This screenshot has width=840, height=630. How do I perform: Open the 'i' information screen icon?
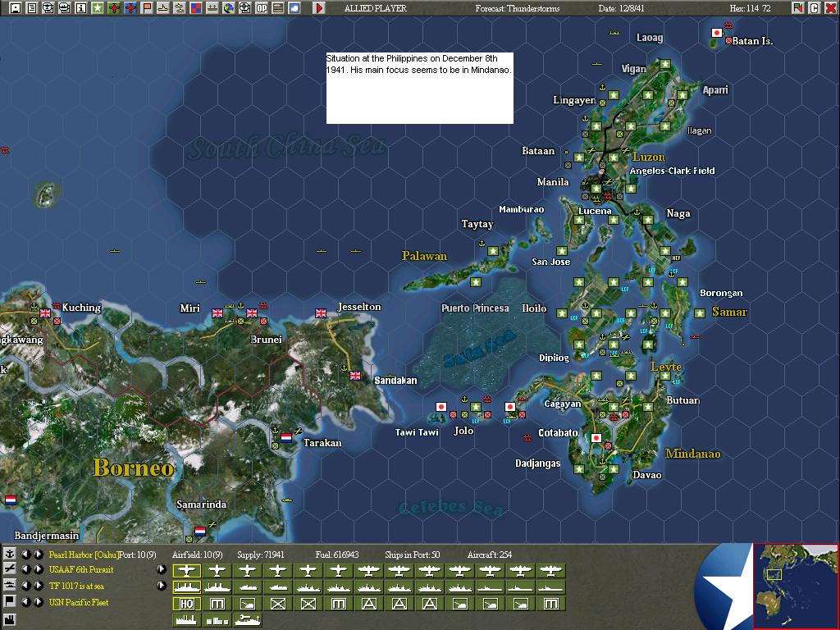(x=81, y=8)
